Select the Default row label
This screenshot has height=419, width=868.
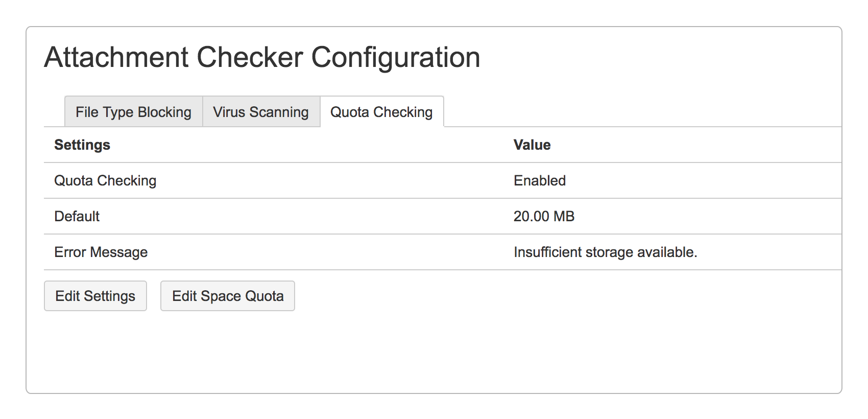[x=77, y=217]
